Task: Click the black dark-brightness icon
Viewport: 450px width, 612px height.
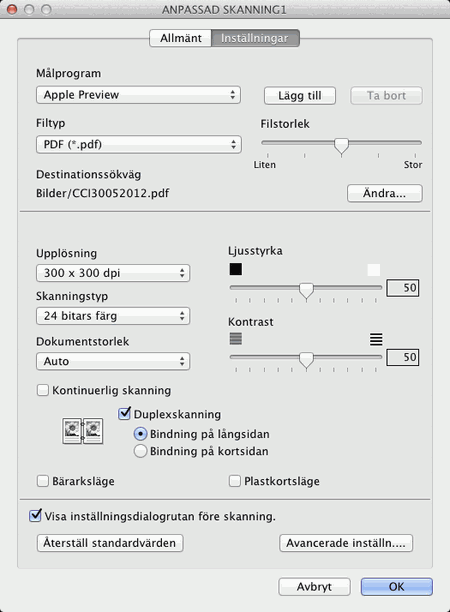Action: click(x=236, y=269)
